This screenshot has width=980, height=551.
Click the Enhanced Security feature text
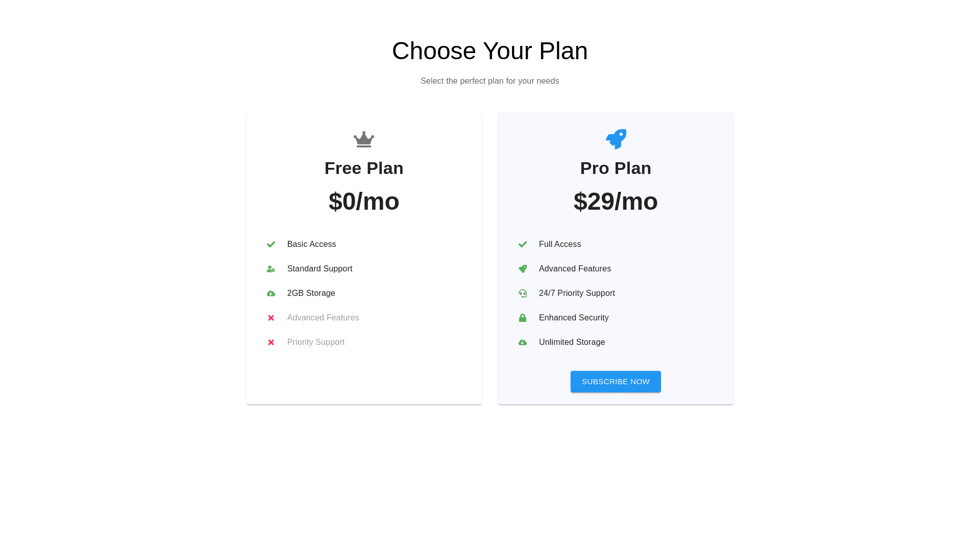pyautogui.click(x=574, y=318)
